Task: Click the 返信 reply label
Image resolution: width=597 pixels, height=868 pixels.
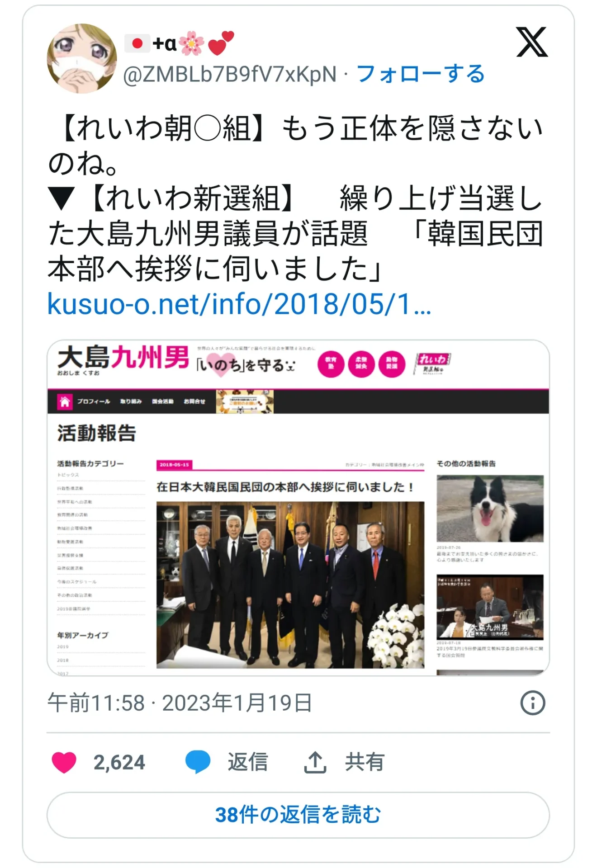Action: pos(247,762)
